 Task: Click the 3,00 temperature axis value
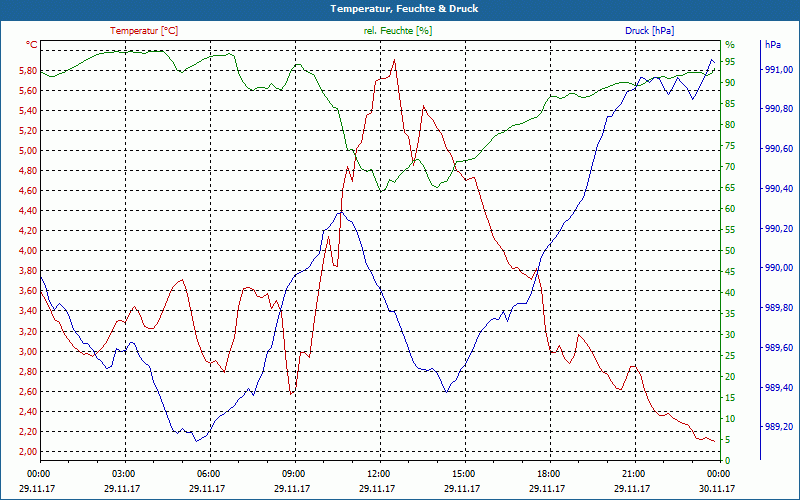pos(29,352)
